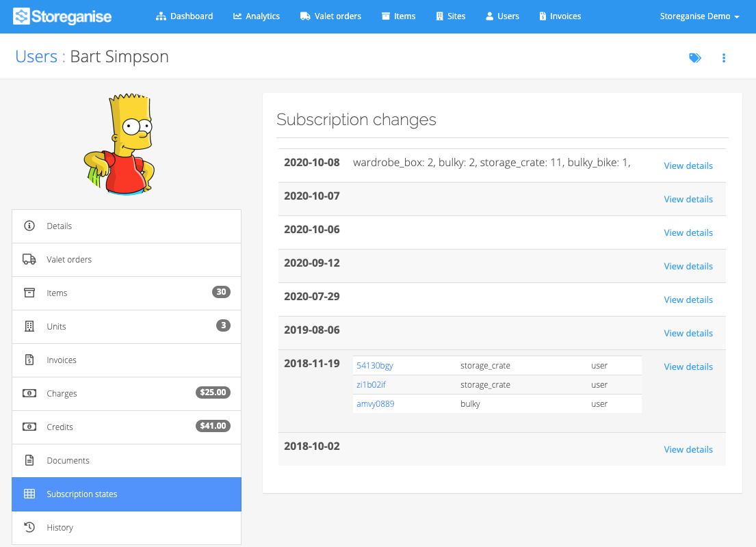Click the Analytics chart icon
This screenshot has height=547, width=756.
(237, 16)
